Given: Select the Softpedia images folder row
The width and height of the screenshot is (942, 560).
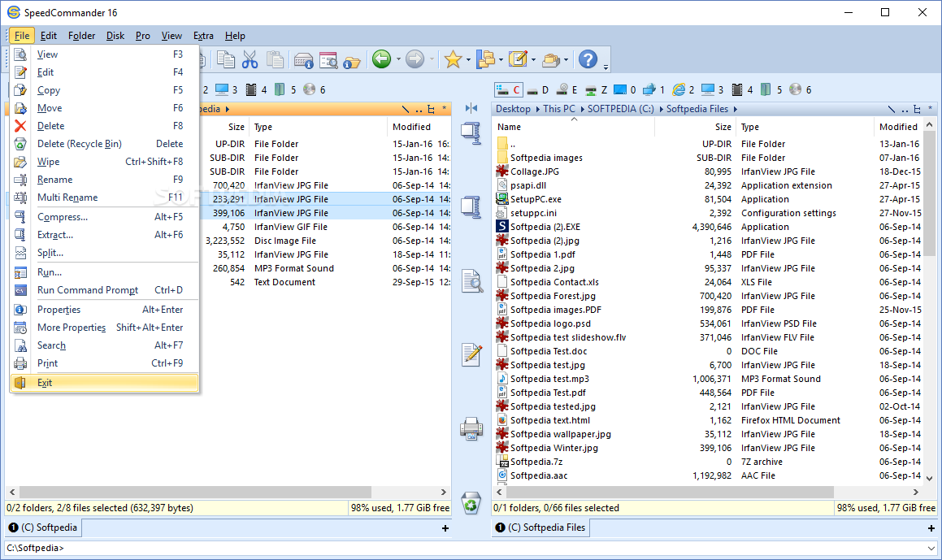Looking at the screenshot, I should 708,158.
